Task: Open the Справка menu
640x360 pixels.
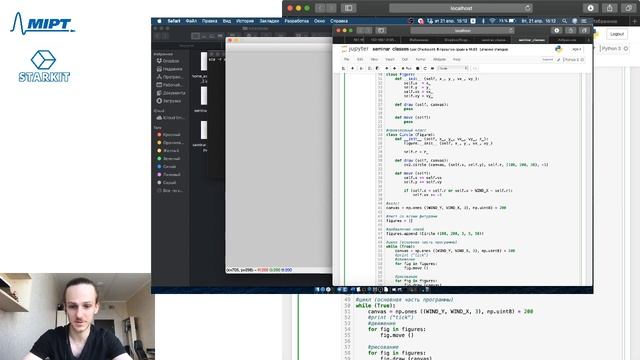Action: pos(339,21)
